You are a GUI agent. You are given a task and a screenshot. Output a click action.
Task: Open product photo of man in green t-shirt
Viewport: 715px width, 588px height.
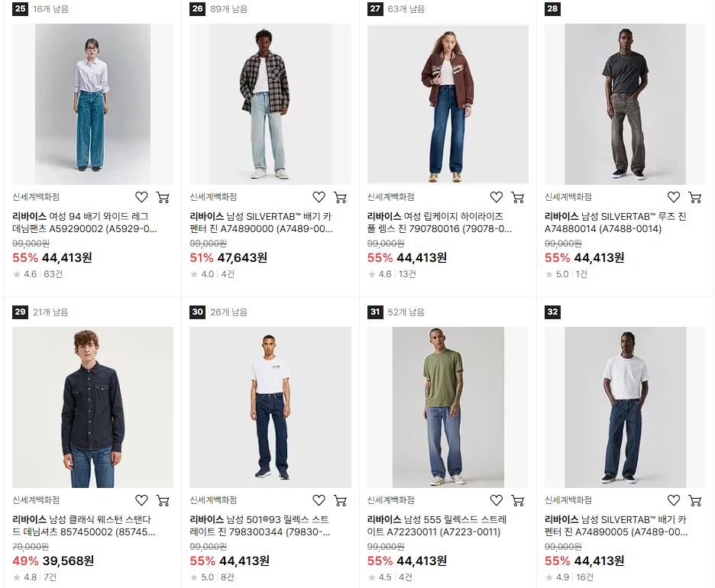coord(448,407)
